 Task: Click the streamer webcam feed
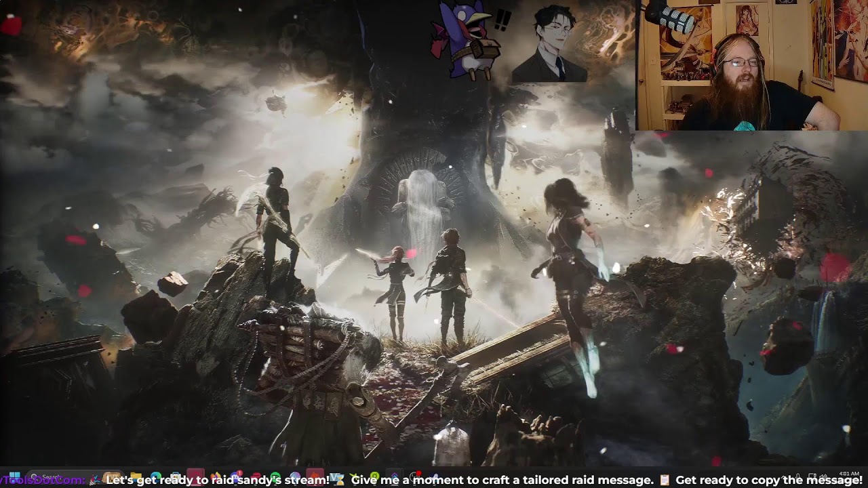(x=752, y=65)
